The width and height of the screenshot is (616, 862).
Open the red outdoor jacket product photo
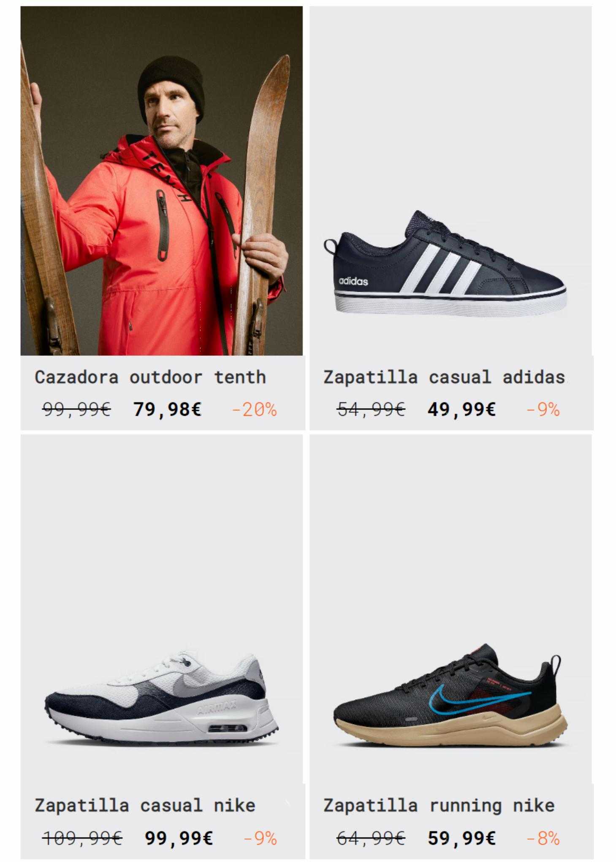pos(161,180)
